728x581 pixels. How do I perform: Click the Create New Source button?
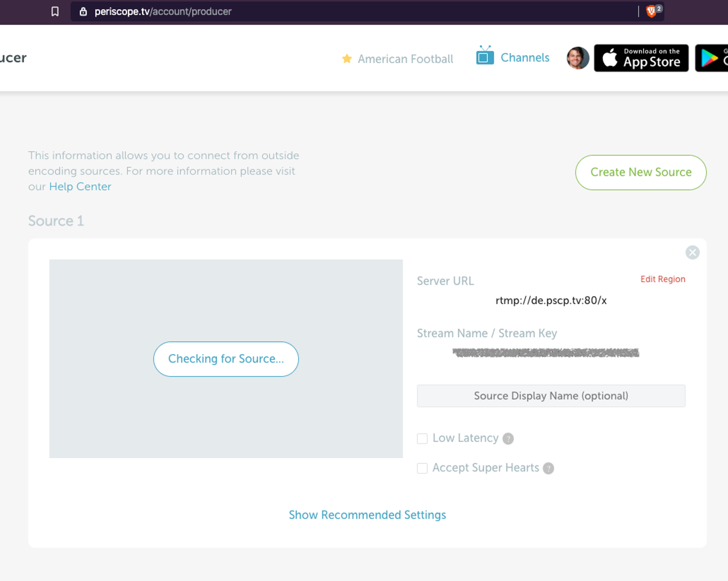coord(641,172)
